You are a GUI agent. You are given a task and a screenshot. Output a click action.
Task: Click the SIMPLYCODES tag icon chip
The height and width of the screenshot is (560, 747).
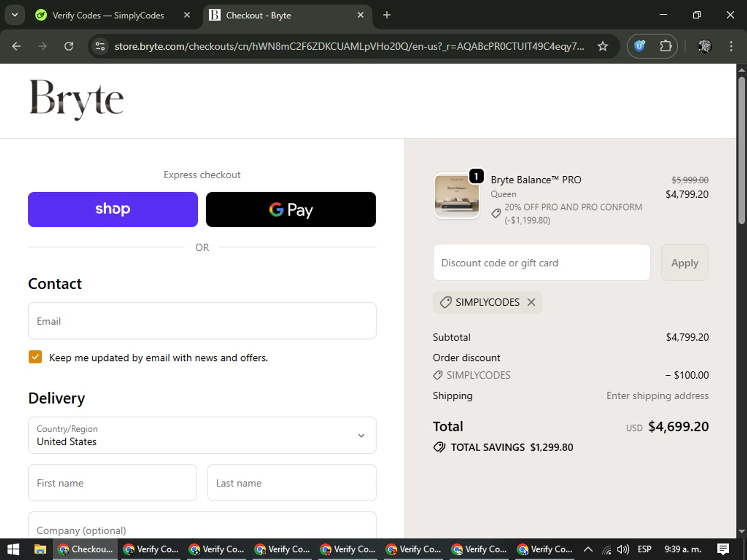446,302
